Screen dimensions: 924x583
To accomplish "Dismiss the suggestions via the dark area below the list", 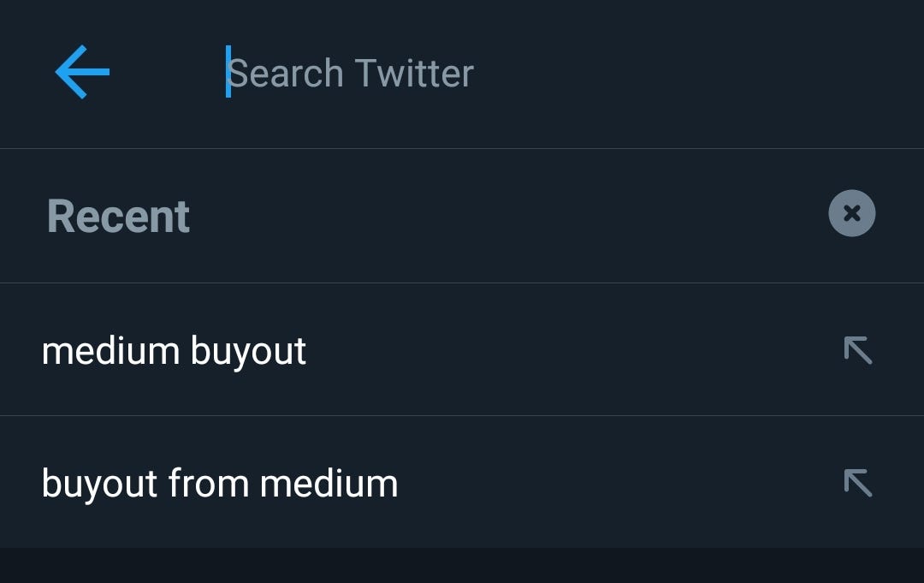I will coord(462,566).
